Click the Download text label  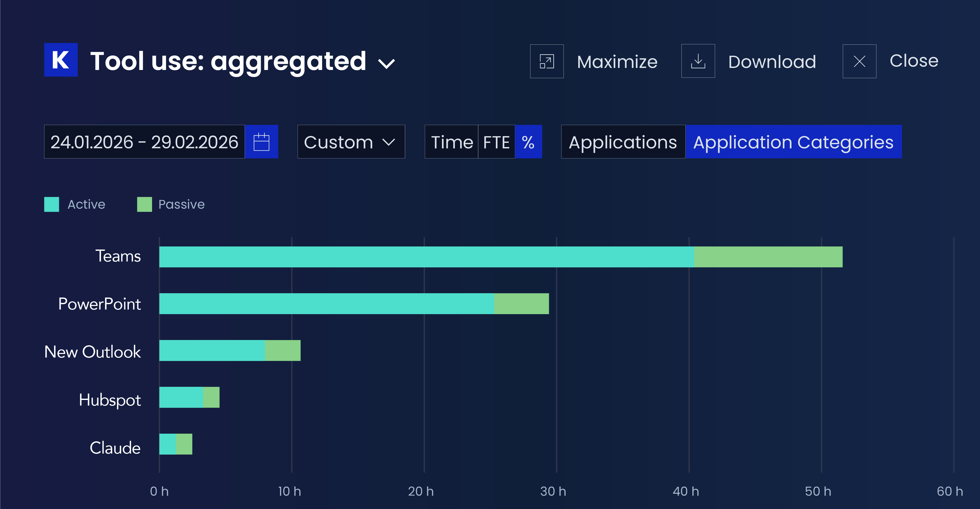point(772,62)
